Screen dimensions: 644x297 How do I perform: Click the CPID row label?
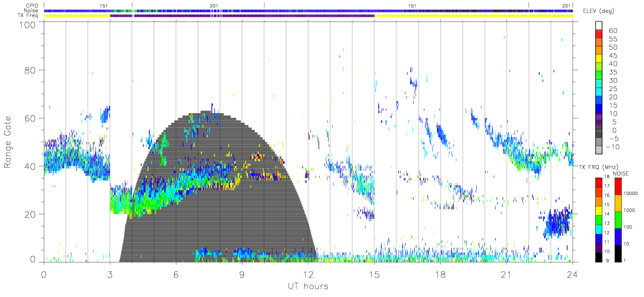pos(33,6)
